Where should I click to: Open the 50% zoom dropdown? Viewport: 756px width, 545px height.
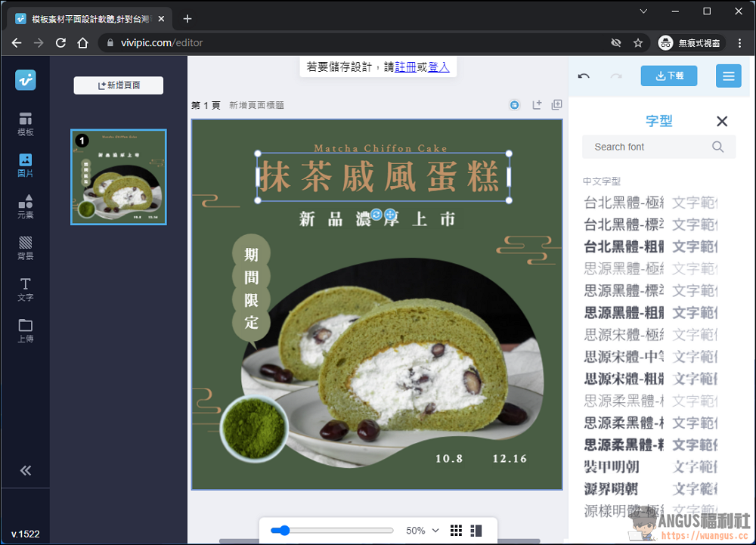[423, 531]
